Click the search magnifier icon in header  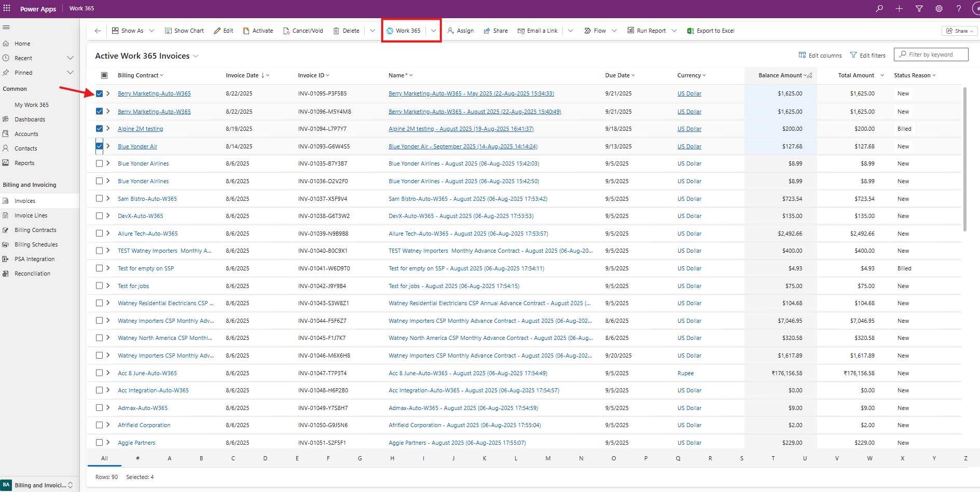point(879,8)
